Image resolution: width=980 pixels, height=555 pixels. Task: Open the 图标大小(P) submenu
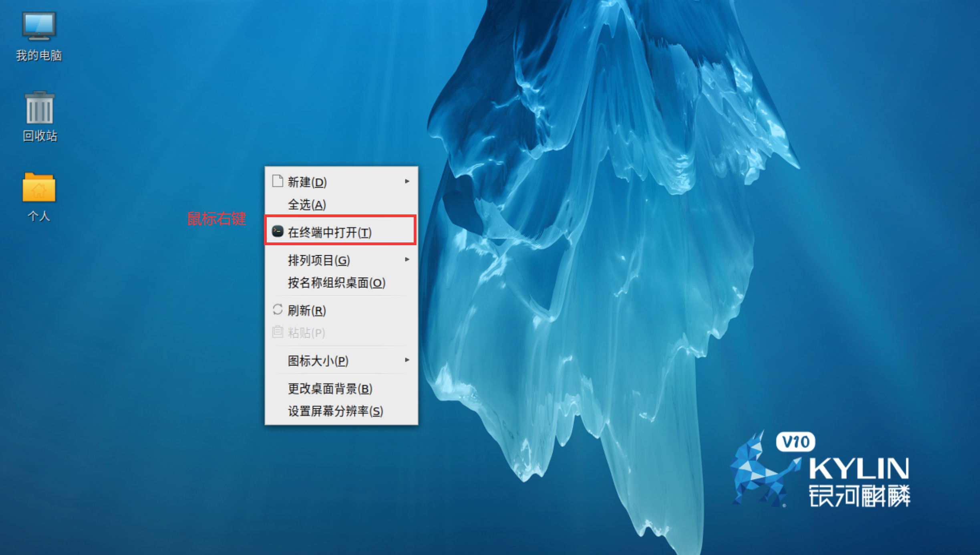[x=341, y=361]
